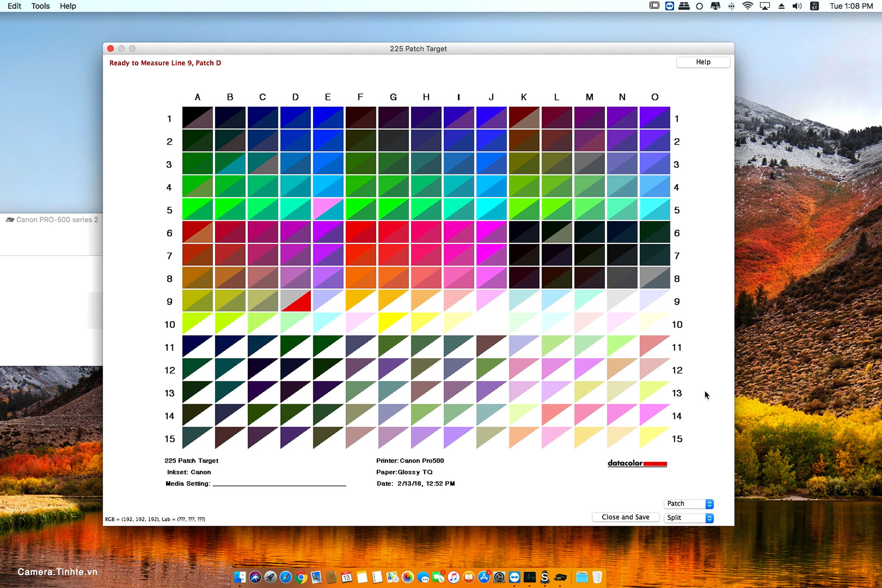Select patch O in line 15
The image size is (882, 588).
(655, 438)
